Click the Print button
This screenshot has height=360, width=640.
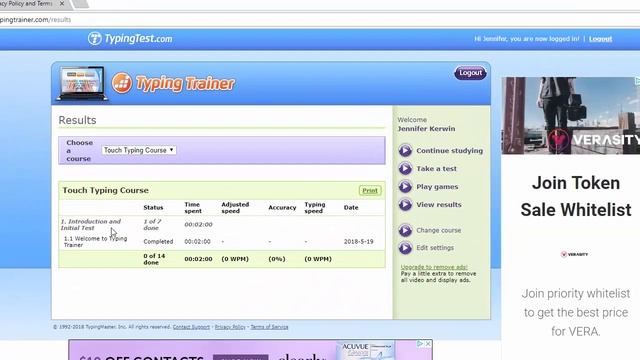tap(370, 191)
